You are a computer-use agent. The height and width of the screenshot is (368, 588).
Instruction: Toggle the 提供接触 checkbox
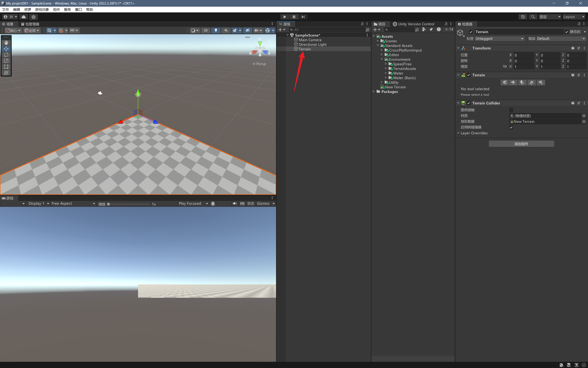tap(511, 110)
